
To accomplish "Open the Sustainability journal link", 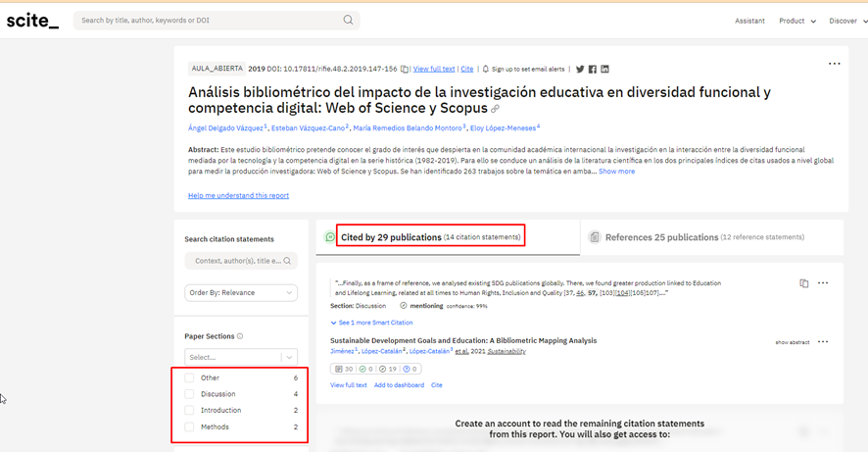I will pyautogui.click(x=506, y=351).
